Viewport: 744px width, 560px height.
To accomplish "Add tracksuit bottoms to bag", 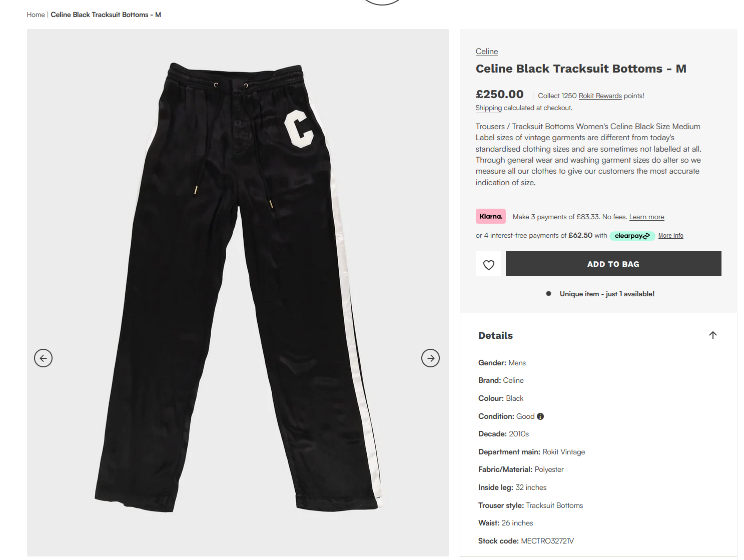I will pos(613,264).
